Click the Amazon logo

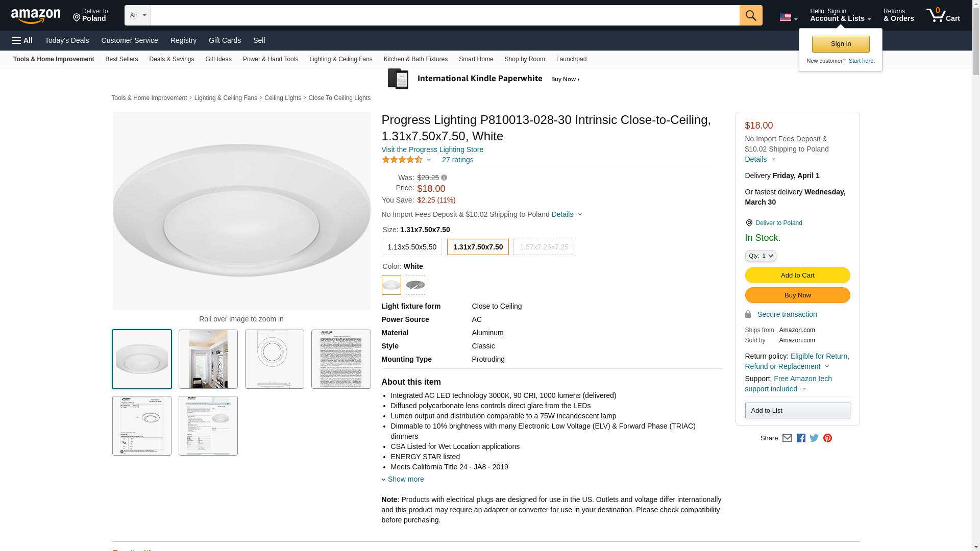coord(36,16)
